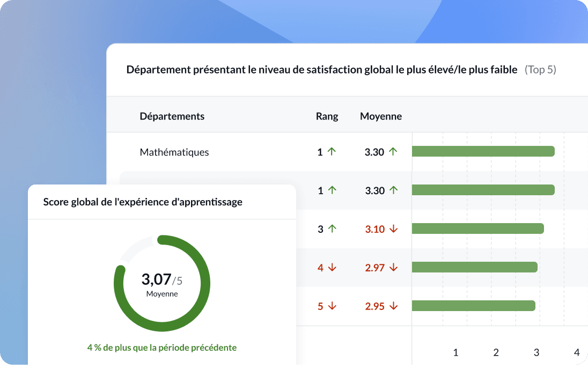Click the green up arrow beside Mathématiques rank 1
Viewport: 588px width, 369px height.
332,151
